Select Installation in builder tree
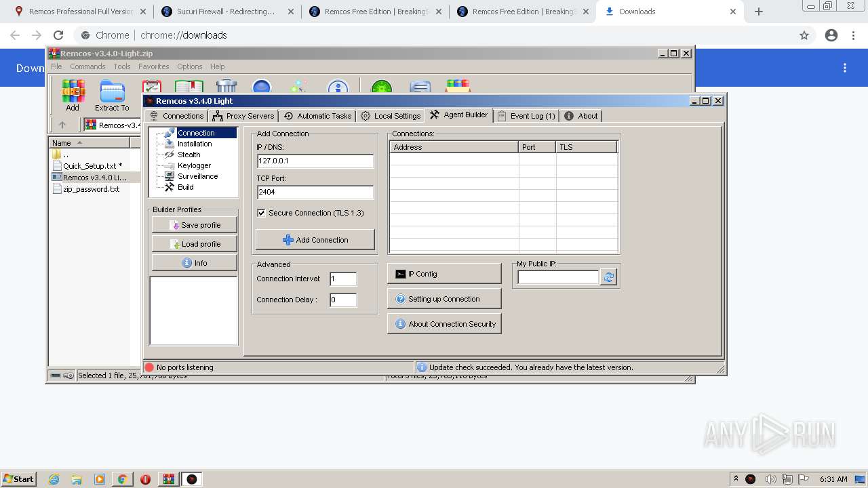Viewport: 868px width, 488px height. coord(195,144)
